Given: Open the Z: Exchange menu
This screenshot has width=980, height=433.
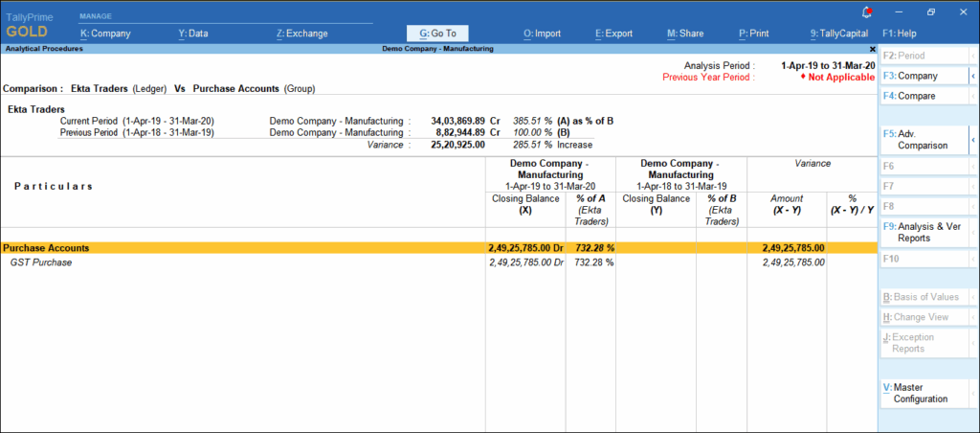Looking at the screenshot, I should pyautogui.click(x=301, y=34).
